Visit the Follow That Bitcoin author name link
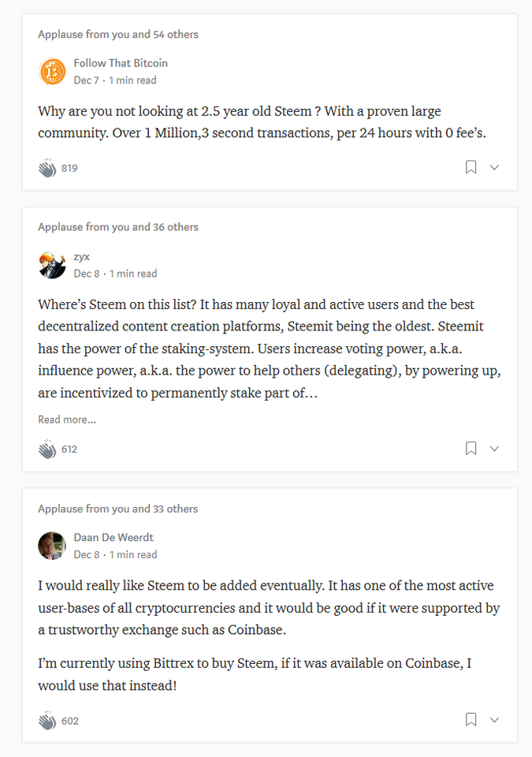This screenshot has height=757, width=532. tap(121, 63)
